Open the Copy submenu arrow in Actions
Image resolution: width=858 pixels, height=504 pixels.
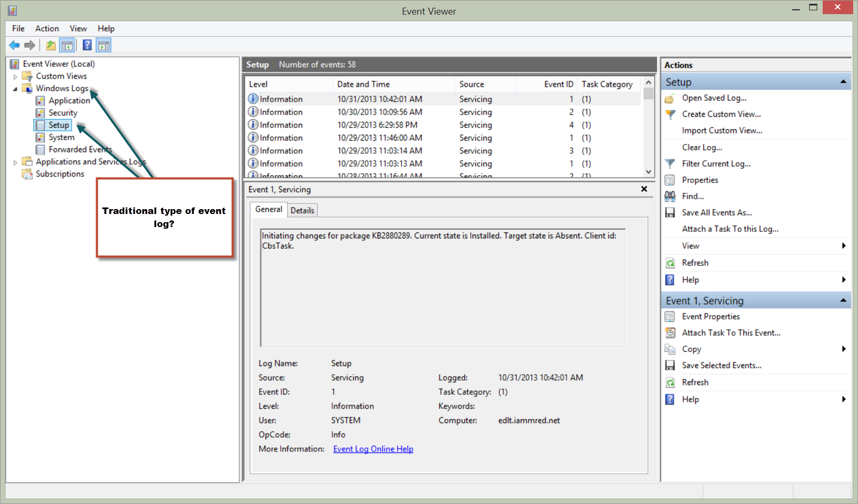click(x=844, y=349)
